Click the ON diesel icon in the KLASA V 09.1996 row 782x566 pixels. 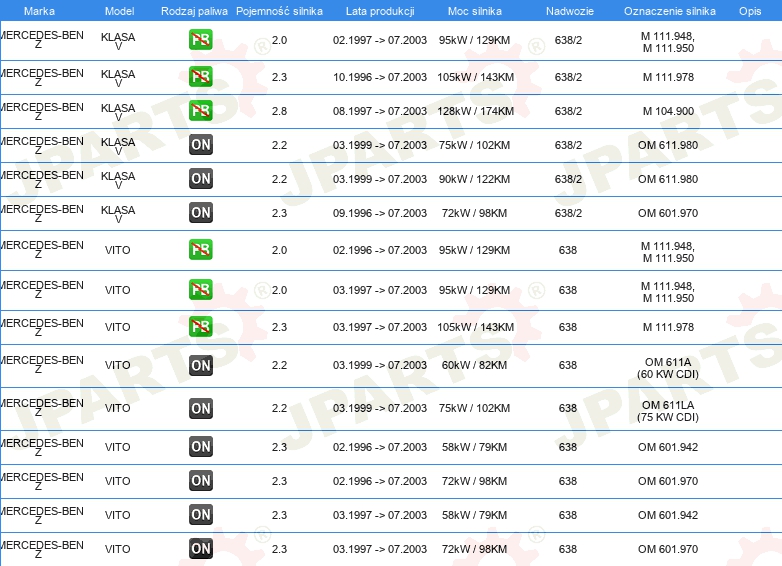tap(200, 212)
